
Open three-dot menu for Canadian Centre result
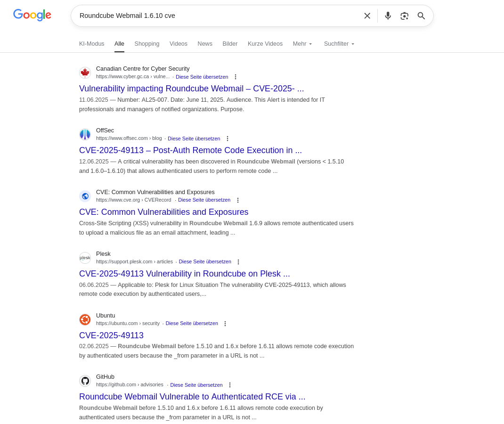point(235,77)
